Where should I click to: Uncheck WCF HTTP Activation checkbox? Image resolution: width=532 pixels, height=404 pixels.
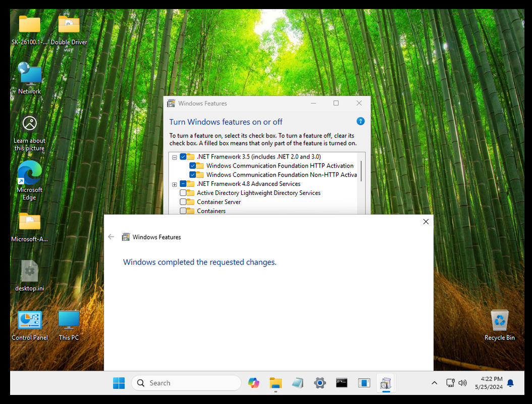pos(192,166)
